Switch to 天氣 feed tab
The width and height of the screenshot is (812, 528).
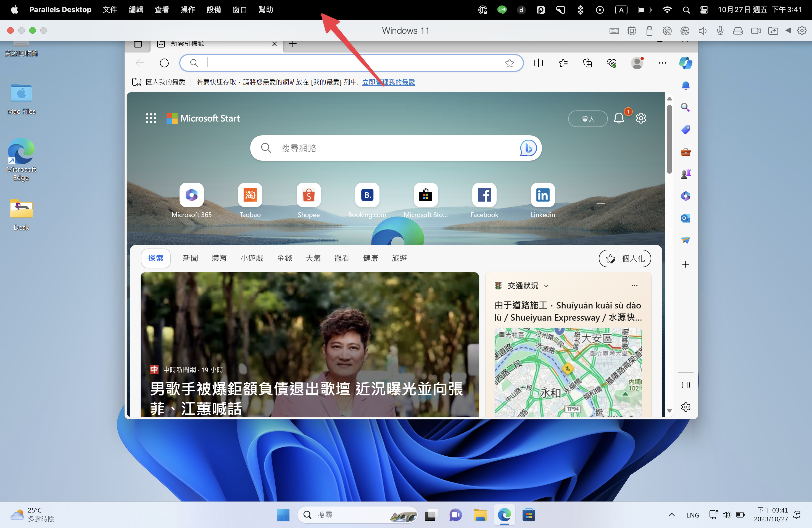313,258
